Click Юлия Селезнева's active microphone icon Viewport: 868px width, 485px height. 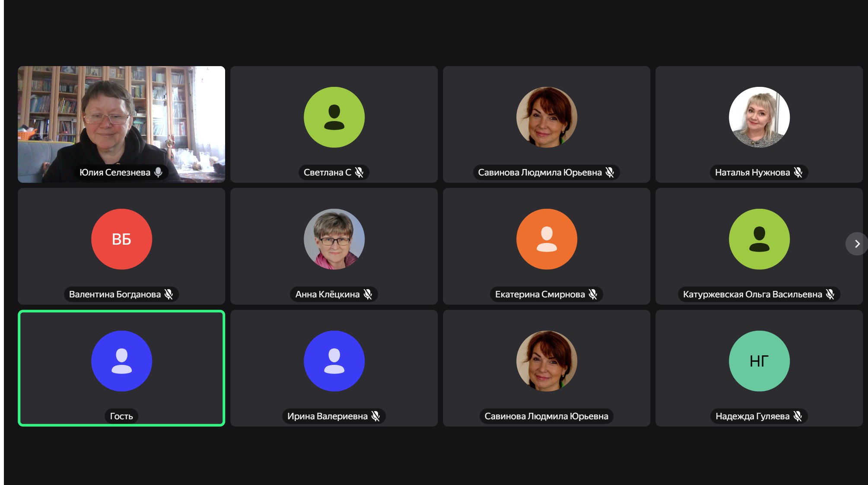(159, 172)
